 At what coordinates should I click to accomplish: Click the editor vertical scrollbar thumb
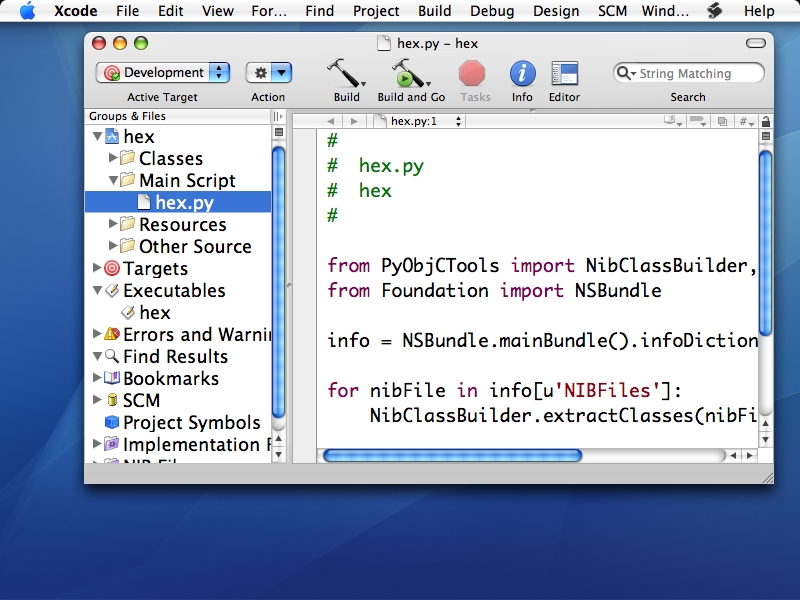point(765,244)
